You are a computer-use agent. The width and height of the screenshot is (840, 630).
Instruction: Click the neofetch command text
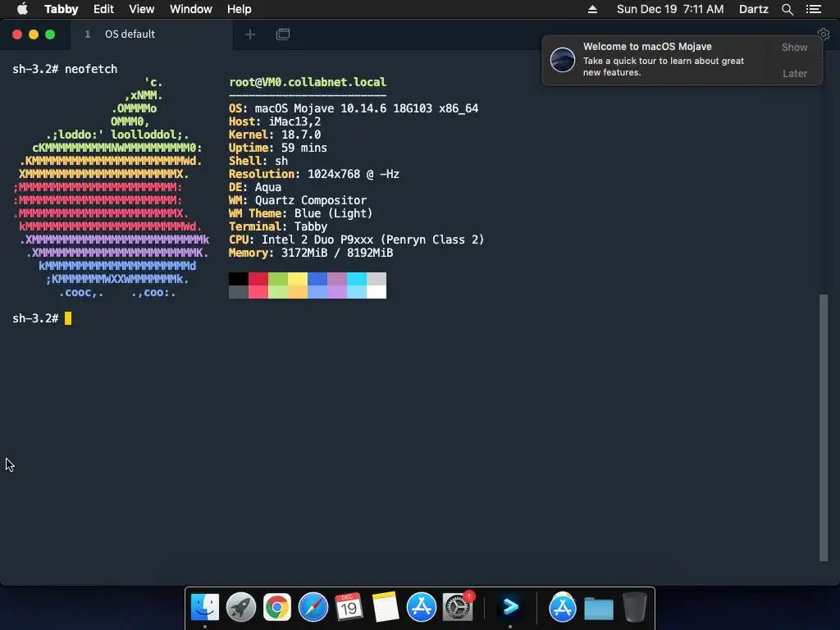click(91, 69)
